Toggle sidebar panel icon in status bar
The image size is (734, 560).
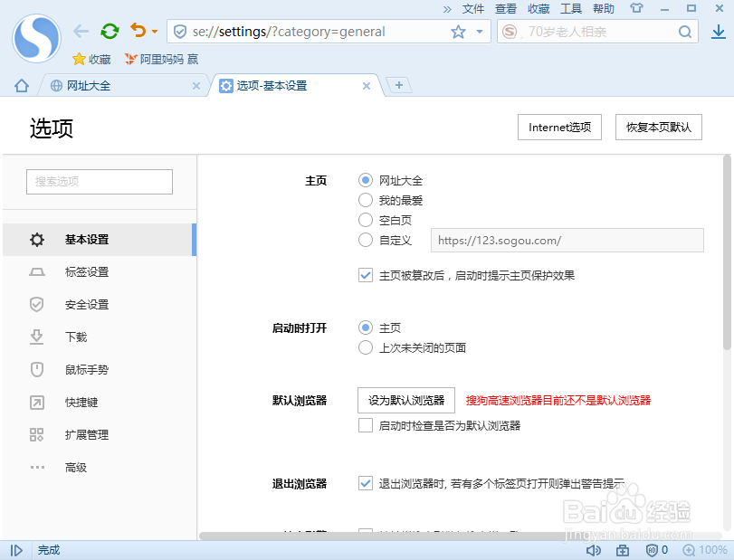point(16,550)
